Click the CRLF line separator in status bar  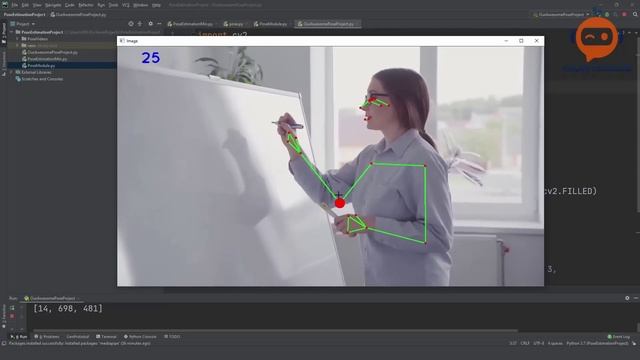[525, 343]
